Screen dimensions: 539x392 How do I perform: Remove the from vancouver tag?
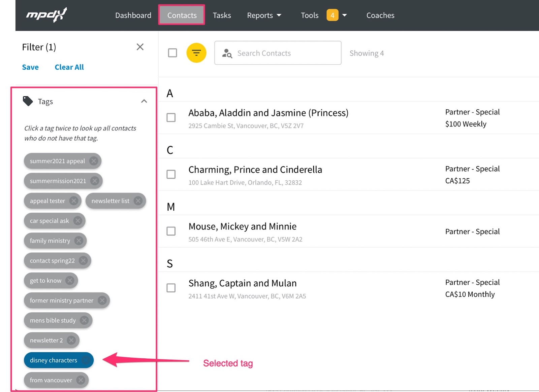click(x=81, y=380)
